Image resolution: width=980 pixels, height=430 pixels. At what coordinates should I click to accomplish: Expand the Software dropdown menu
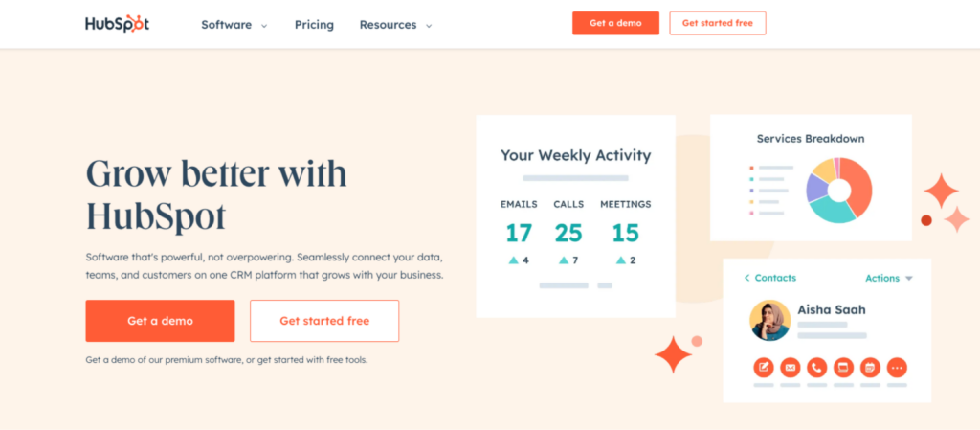[234, 25]
